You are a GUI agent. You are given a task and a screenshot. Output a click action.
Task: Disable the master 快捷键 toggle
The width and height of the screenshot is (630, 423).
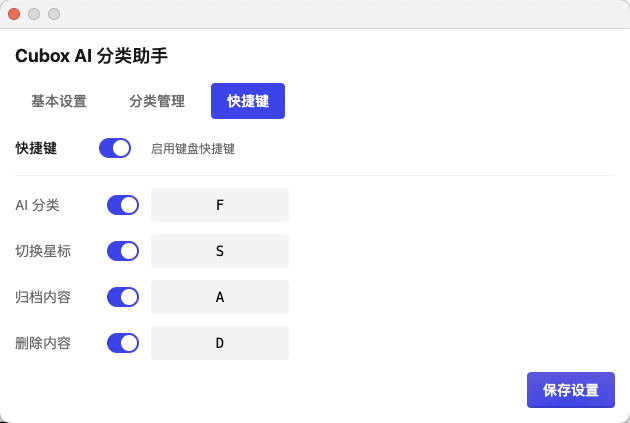pos(115,148)
